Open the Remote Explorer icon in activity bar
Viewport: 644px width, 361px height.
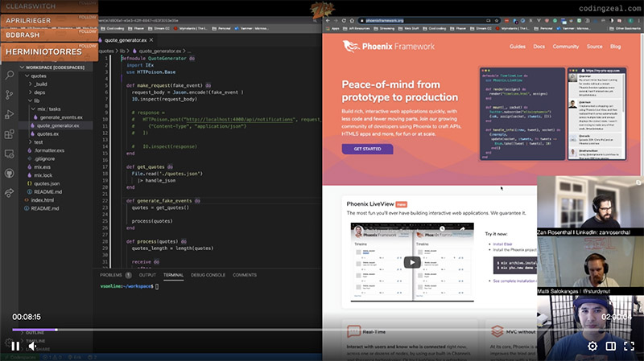click(9, 154)
